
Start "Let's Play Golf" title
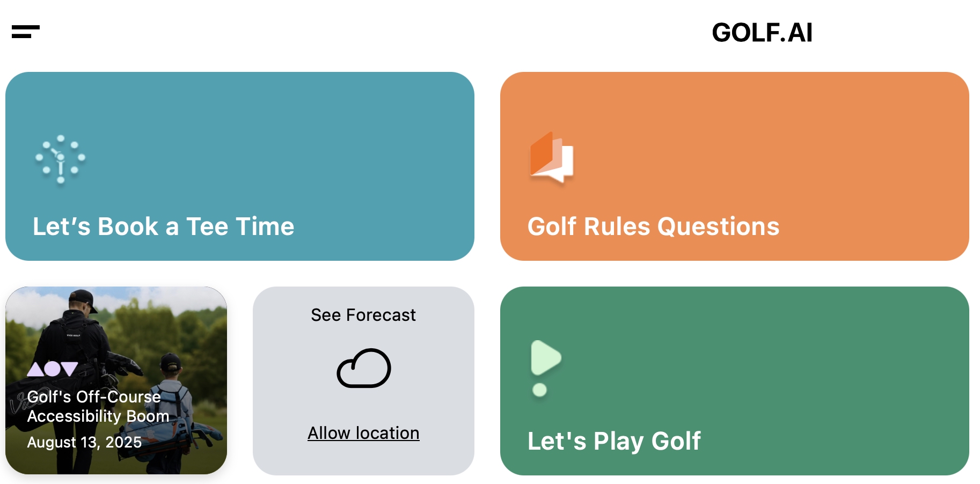(x=613, y=441)
